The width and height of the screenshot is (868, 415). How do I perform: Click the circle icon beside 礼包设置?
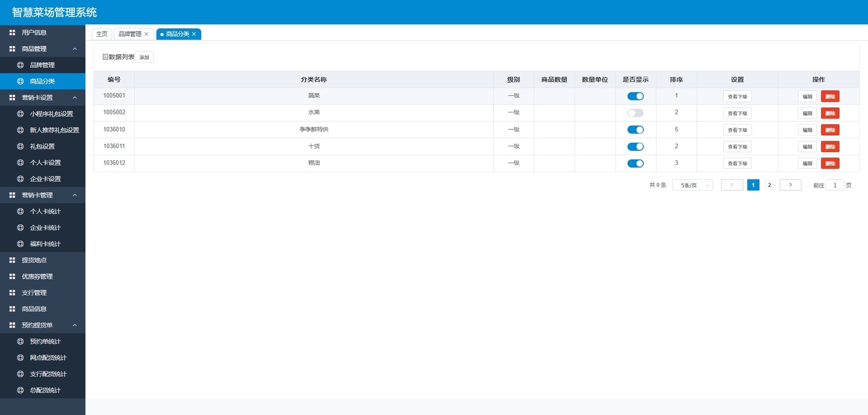pyautogui.click(x=20, y=146)
